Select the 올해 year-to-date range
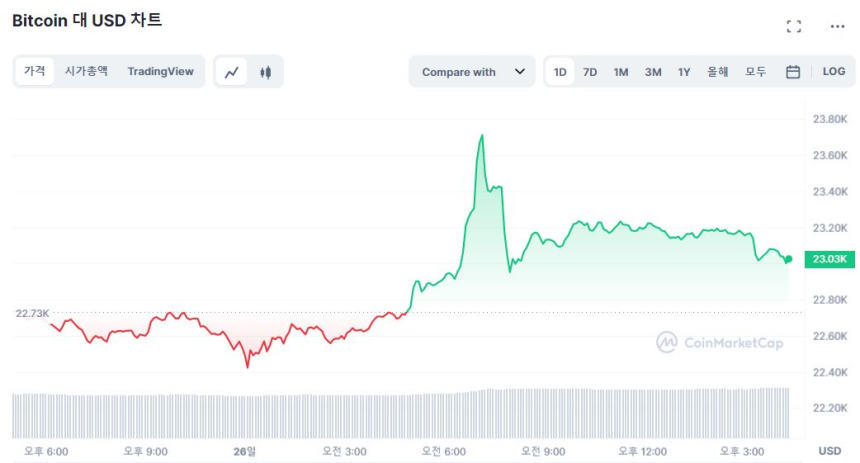 point(718,72)
